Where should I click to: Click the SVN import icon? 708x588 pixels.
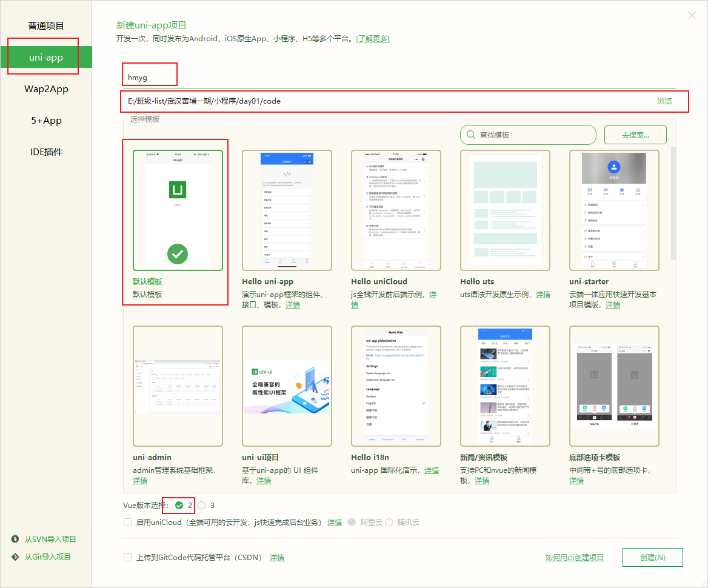15,539
